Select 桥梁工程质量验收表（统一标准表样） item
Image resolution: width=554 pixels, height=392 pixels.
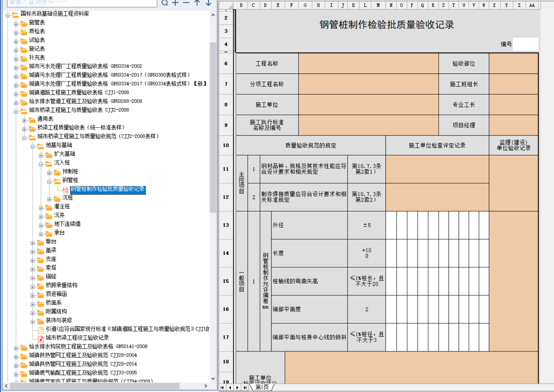[81, 128]
